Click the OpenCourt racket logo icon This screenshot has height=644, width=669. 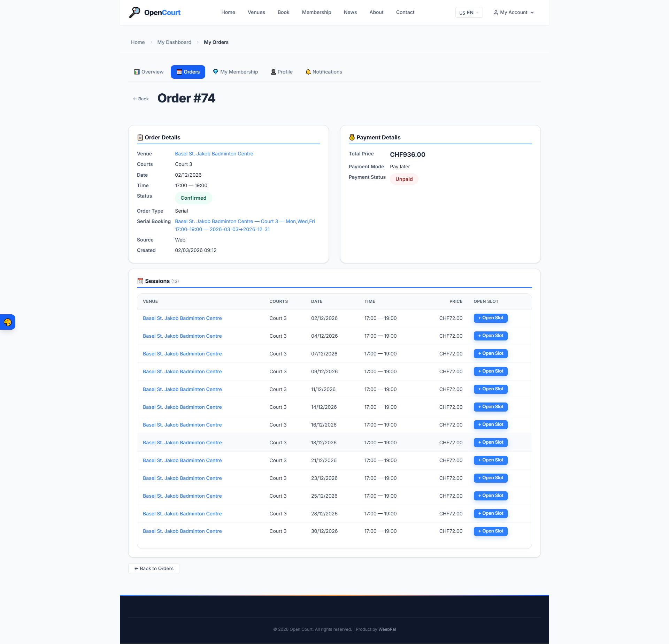134,12
